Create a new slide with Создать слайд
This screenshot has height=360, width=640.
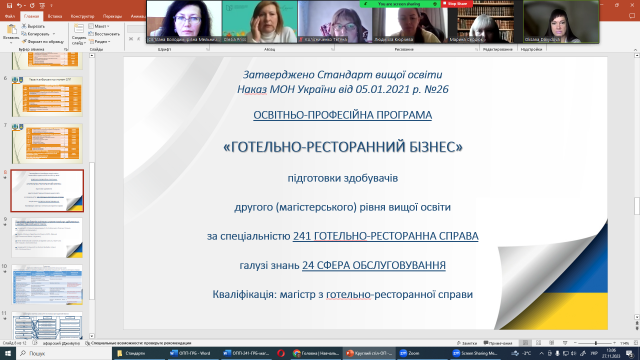(79, 34)
